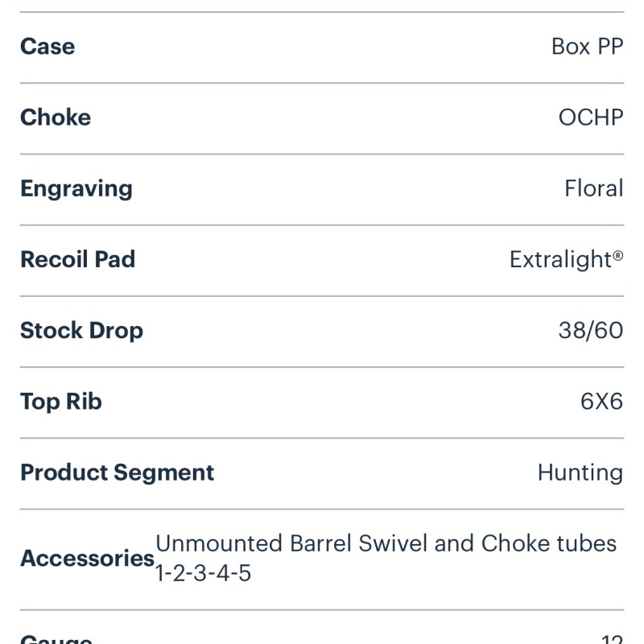Click the Gauge value 12
The image size is (644, 644).
click(612, 639)
